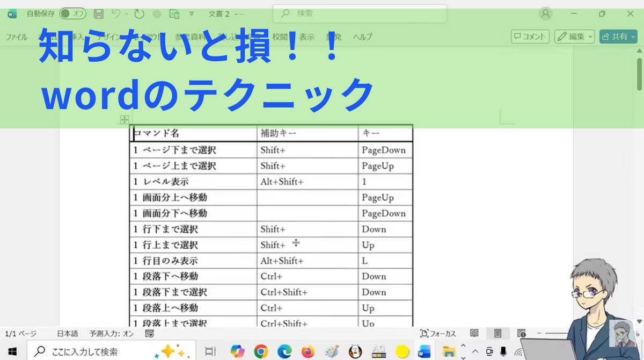Screen dimensions: 644x360
Task: Open File Explorer from taskbar
Action: 449,352
